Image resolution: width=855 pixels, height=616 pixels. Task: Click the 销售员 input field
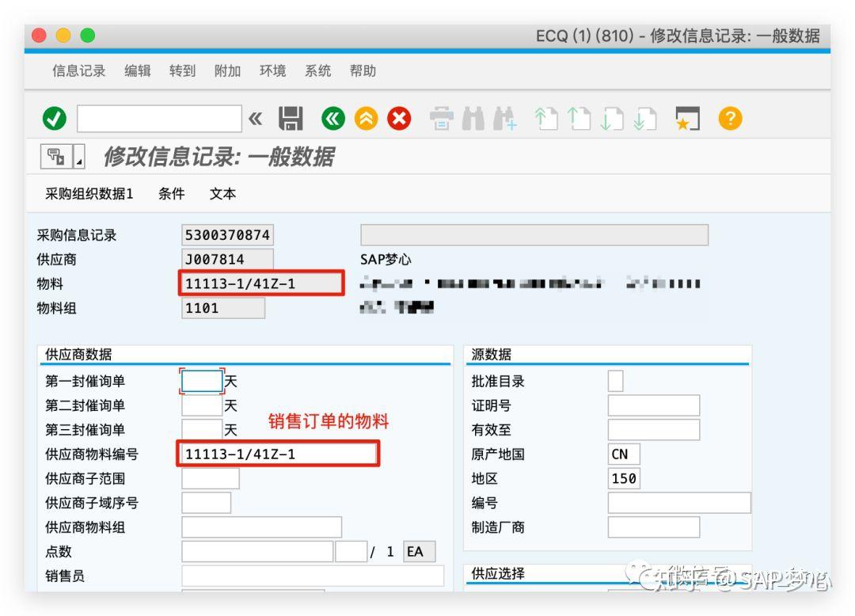click(x=313, y=576)
